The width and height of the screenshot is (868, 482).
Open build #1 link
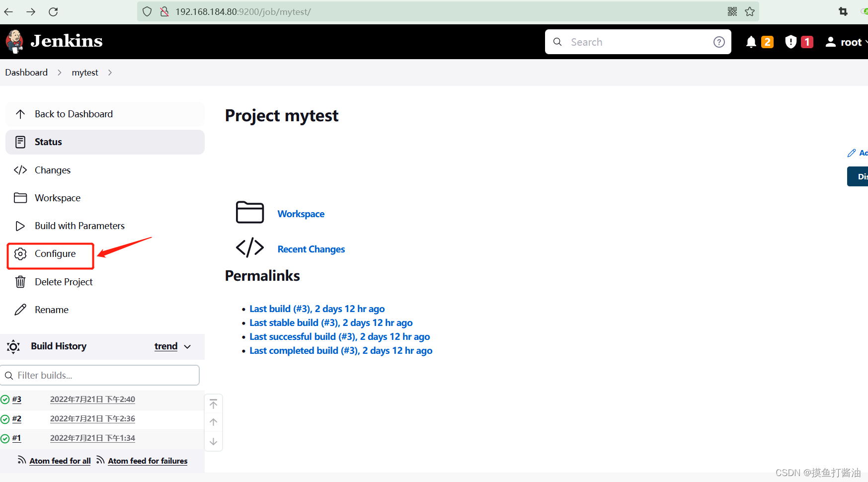click(17, 438)
